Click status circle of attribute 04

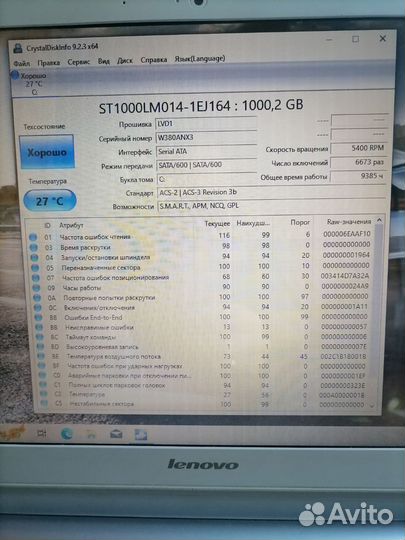click(x=34, y=257)
